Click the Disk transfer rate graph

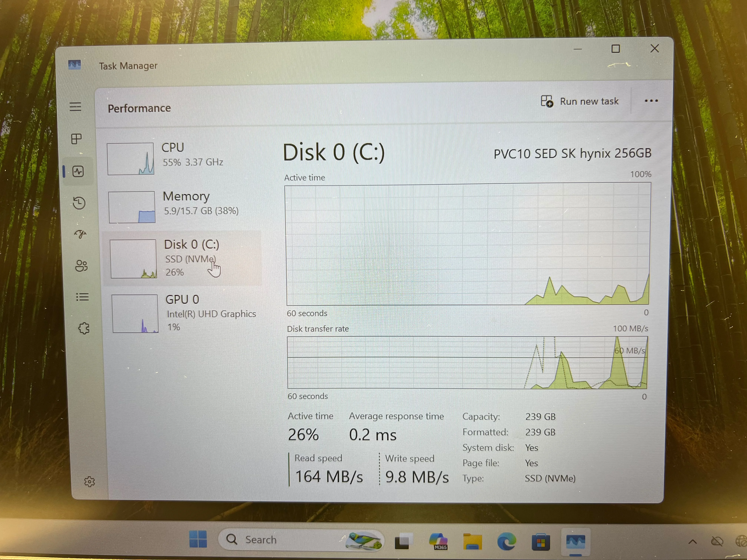(467, 362)
